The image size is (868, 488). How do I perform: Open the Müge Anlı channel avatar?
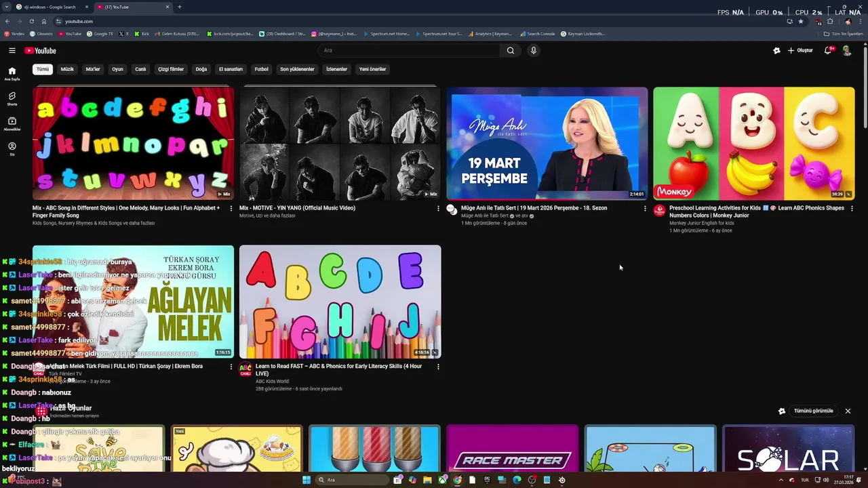click(x=452, y=210)
